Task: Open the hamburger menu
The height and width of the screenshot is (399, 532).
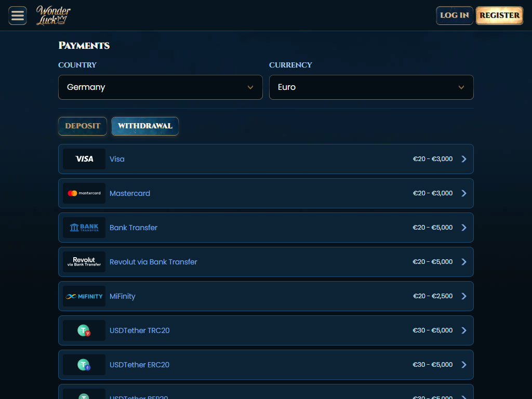Action: coord(18,16)
